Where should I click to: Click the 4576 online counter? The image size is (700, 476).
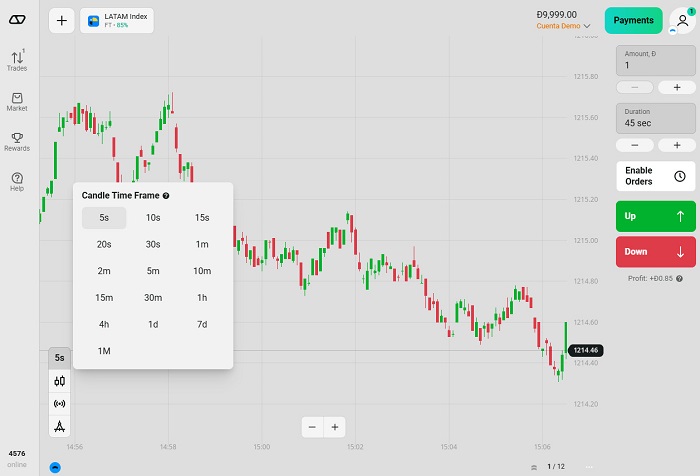coord(17,459)
